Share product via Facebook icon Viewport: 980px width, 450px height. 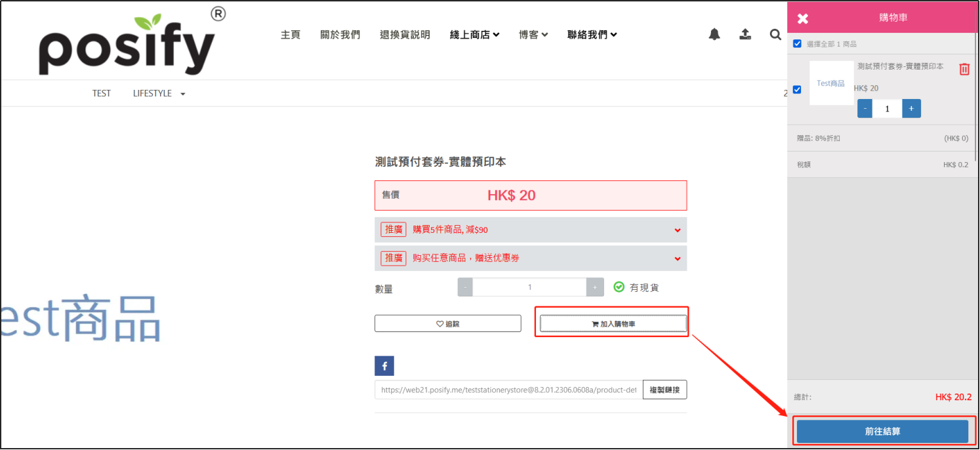[384, 365]
